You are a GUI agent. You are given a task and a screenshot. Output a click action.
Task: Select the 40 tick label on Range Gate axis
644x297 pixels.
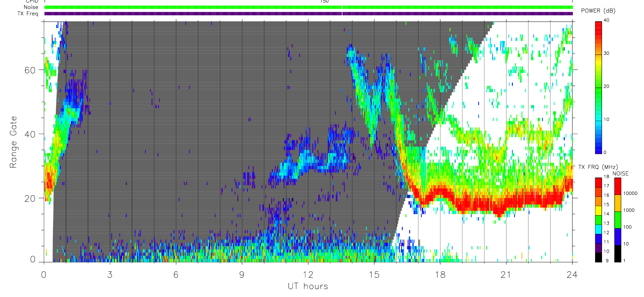click(30, 134)
